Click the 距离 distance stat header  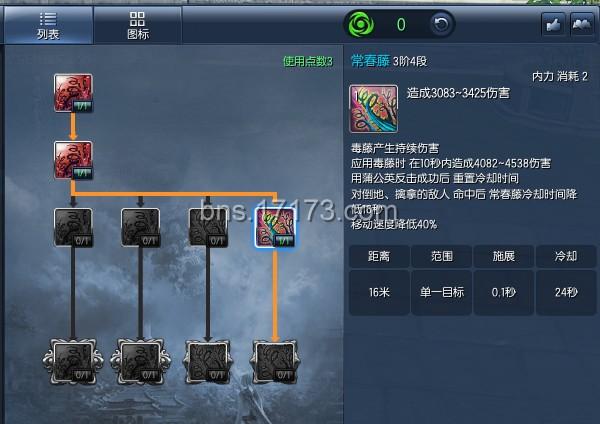[379, 256]
